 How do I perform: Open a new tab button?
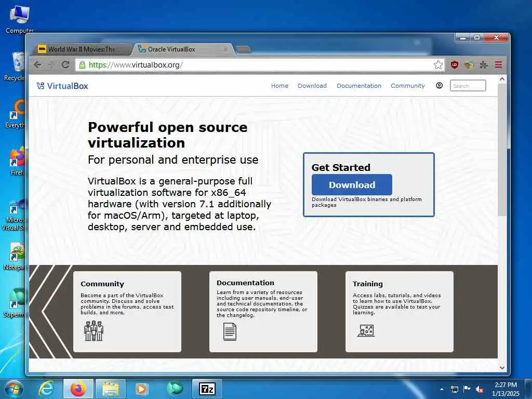pyautogui.click(x=243, y=49)
